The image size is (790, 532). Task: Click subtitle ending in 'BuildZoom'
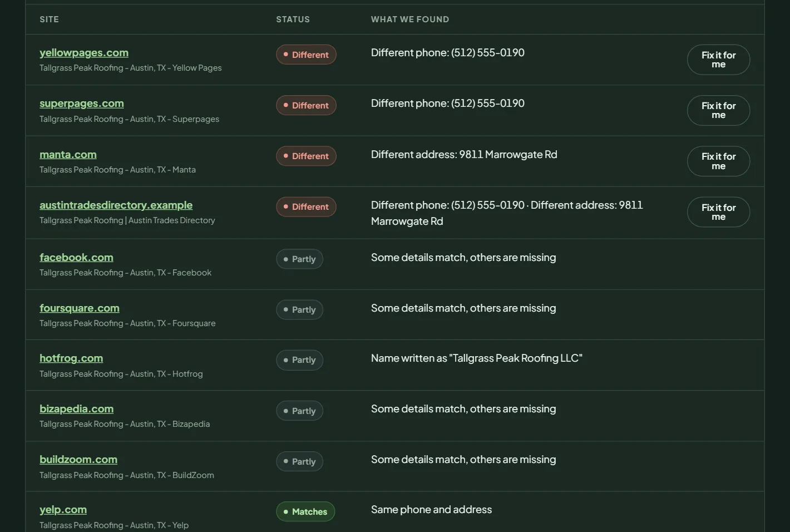[x=127, y=475]
